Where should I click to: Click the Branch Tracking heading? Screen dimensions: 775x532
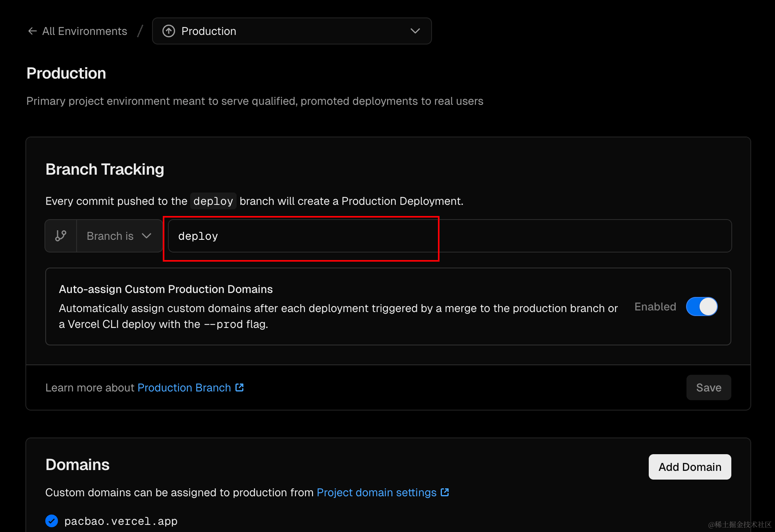(105, 169)
